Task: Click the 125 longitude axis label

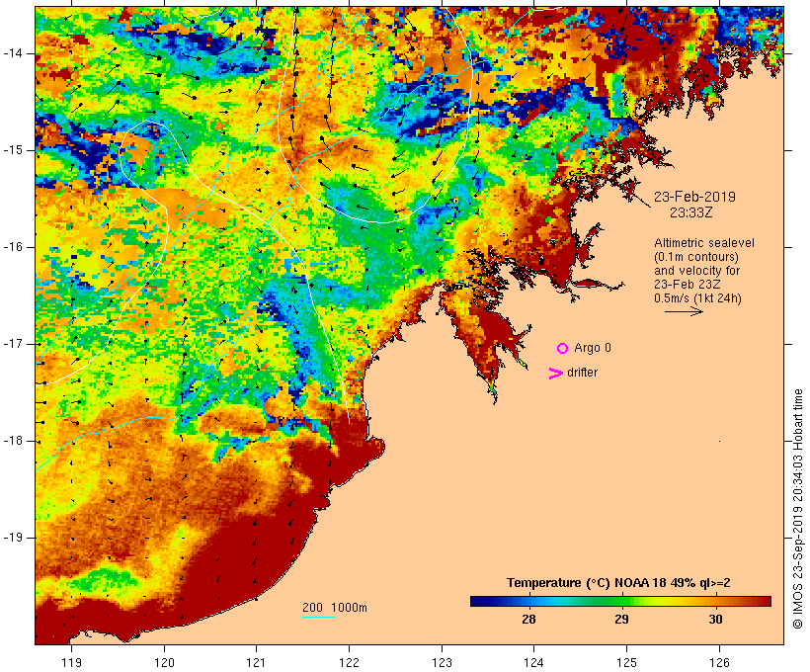Action: (626, 663)
